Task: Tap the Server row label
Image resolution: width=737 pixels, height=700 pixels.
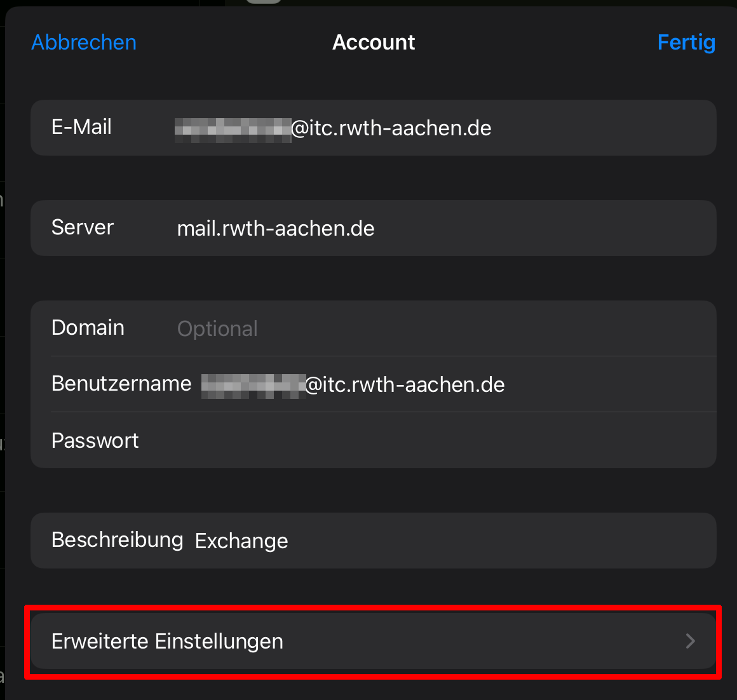Action: click(83, 227)
